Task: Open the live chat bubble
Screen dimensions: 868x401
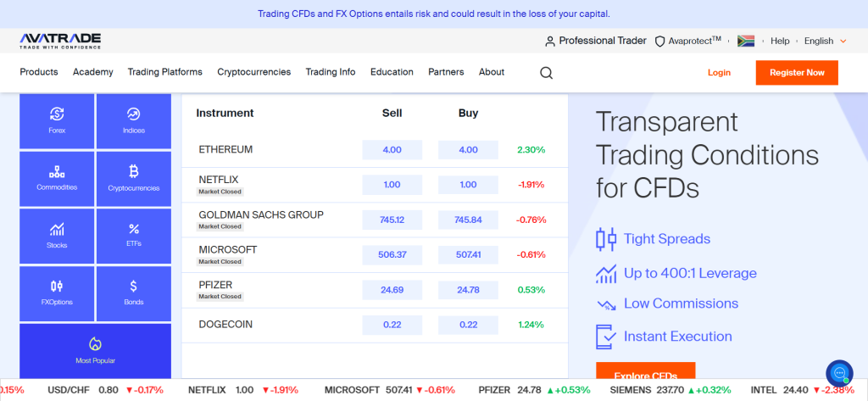Action: [839, 373]
